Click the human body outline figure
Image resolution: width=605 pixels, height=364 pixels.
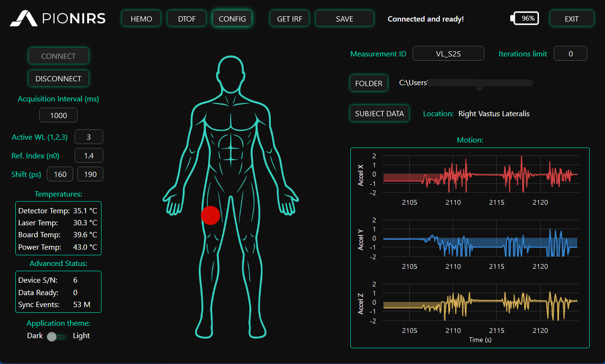tap(230, 197)
